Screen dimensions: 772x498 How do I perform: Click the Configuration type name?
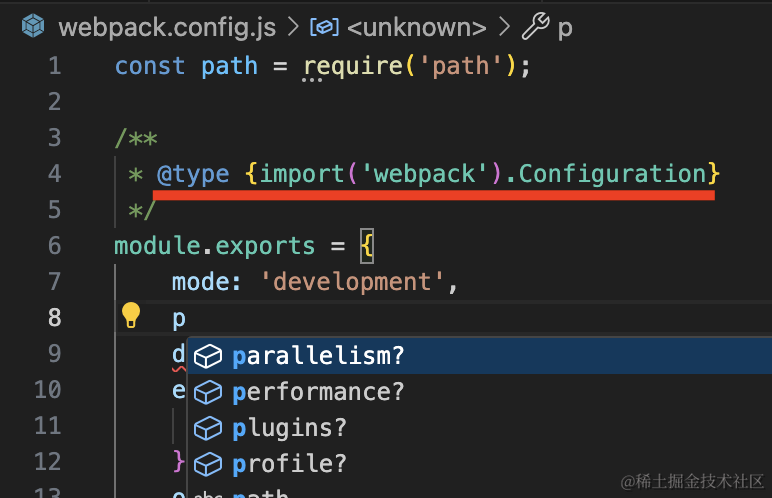point(613,174)
